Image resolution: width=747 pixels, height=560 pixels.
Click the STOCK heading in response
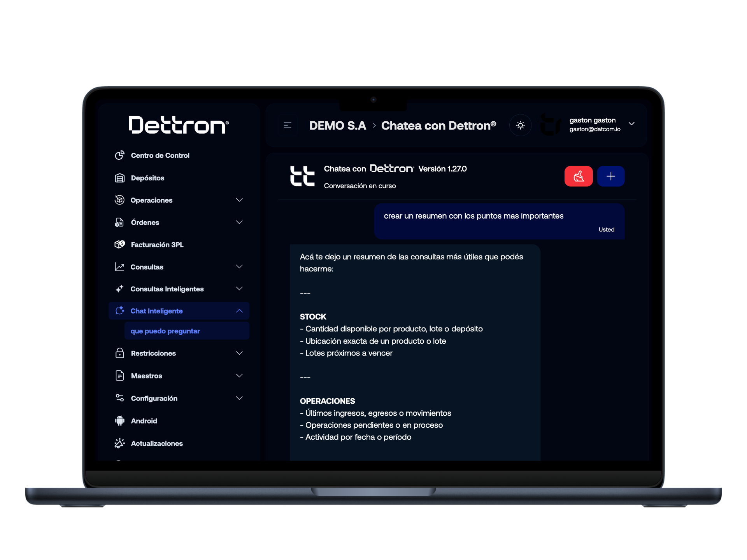(313, 317)
